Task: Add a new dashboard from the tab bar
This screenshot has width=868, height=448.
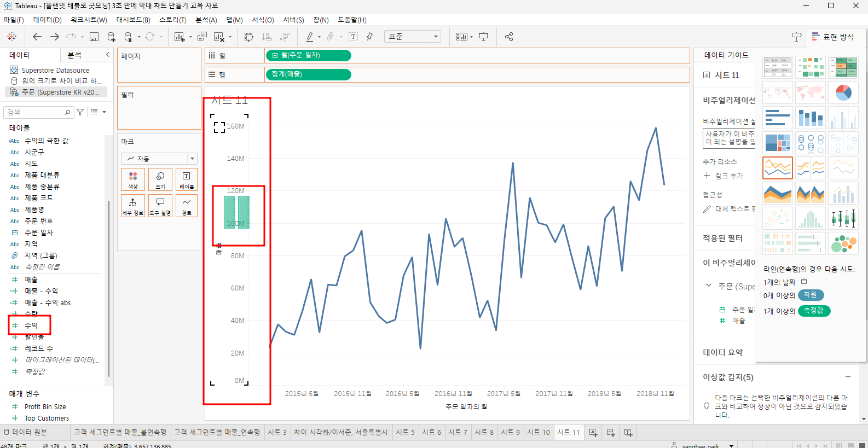Action: click(x=611, y=433)
